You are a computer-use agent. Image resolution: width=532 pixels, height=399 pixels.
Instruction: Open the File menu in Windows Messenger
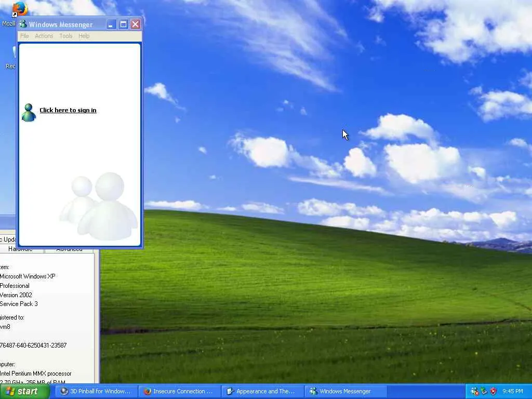[x=24, y=36]
